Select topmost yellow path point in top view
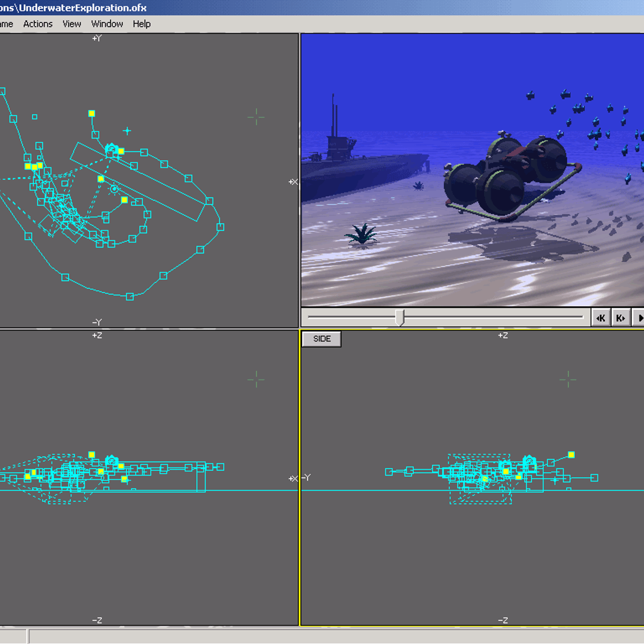This screenshot has width=644, height=644. (92, 113)
